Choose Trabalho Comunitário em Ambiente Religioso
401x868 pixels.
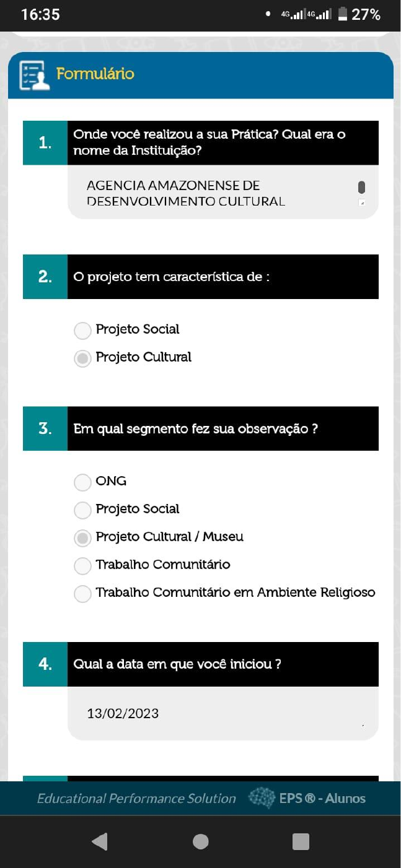tap(82, 594)
